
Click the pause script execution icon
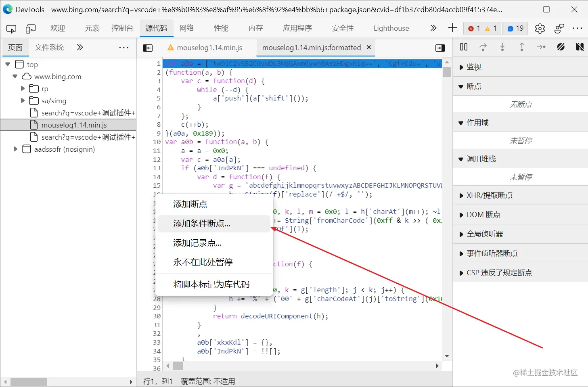point(464,47)
